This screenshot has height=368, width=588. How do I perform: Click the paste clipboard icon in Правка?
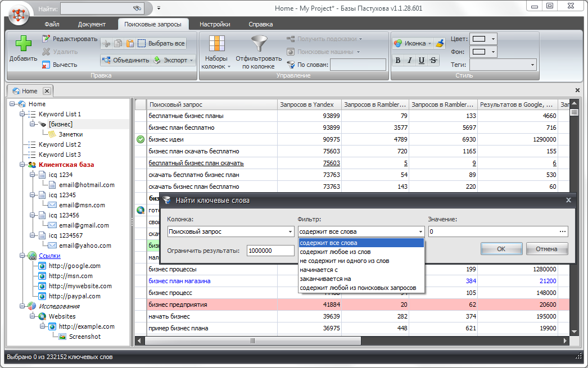pos(130,43)
